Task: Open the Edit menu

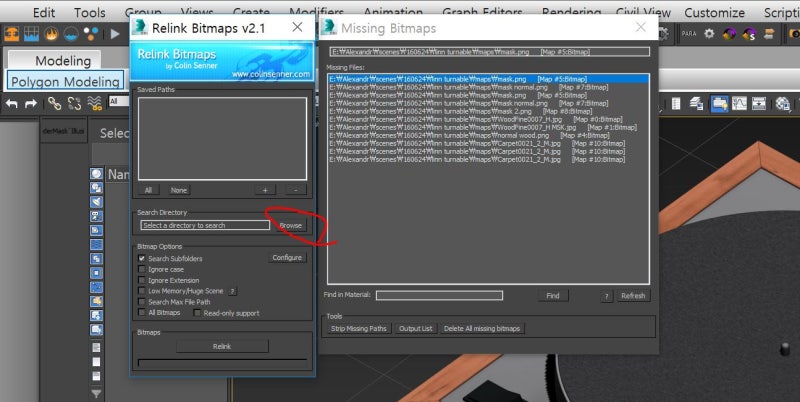Action: pos(44,12)
